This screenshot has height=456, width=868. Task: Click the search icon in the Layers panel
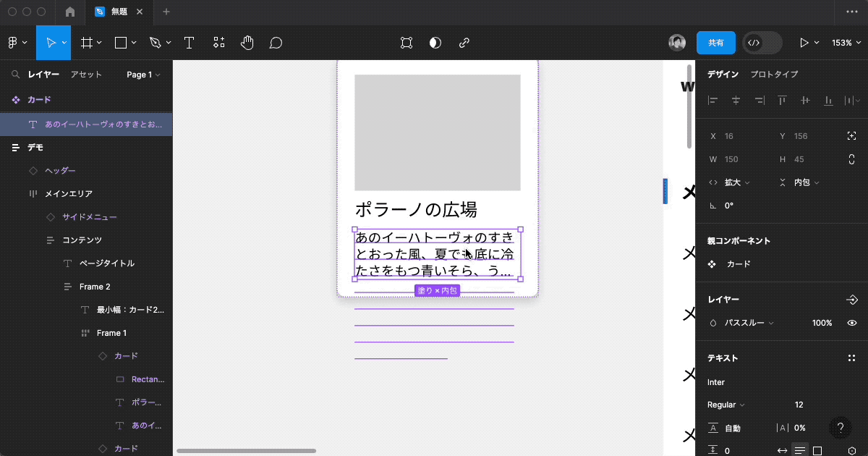pyautogui.click(x=15, y=75)
